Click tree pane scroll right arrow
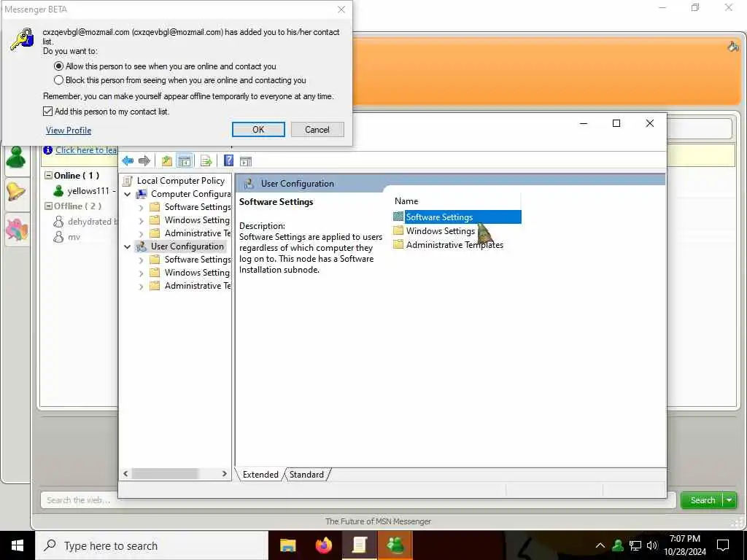This screenshot has width=747, height=560. coord(225,474)
